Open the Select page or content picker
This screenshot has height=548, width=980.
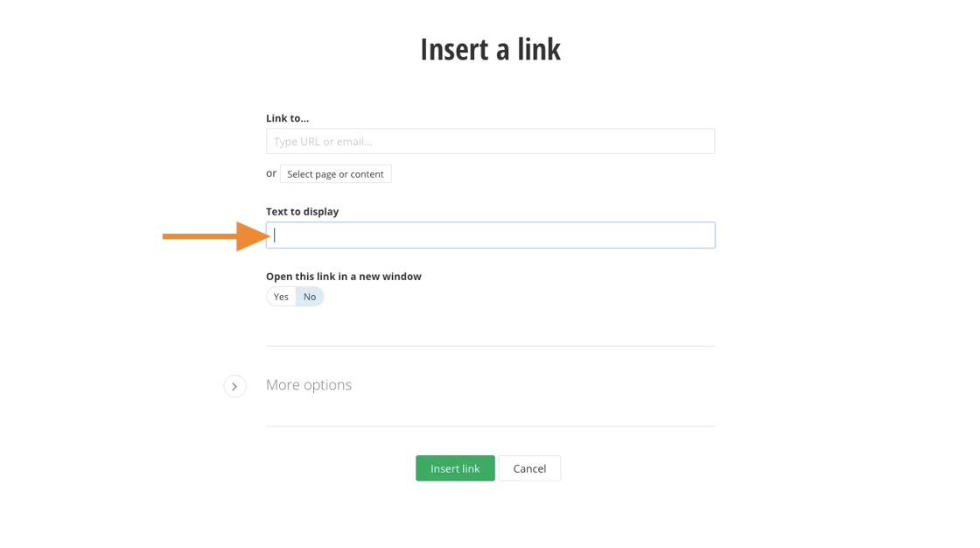(335, 174)
